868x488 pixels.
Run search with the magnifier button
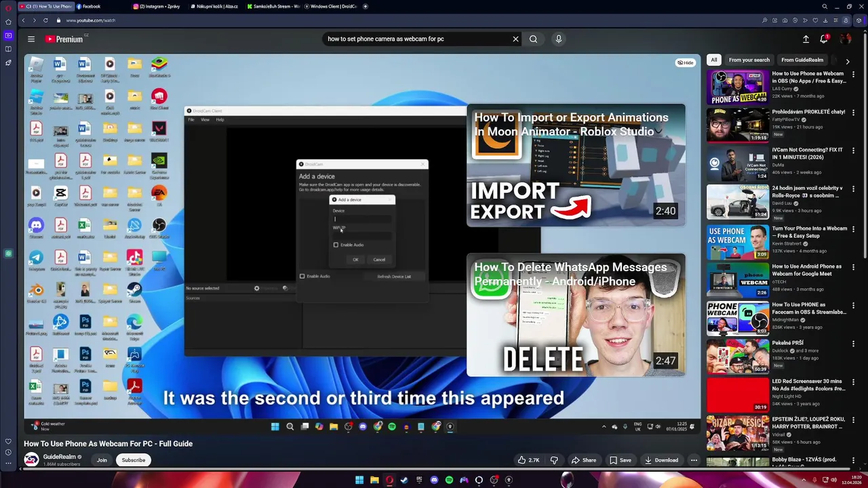click(533, 39)
